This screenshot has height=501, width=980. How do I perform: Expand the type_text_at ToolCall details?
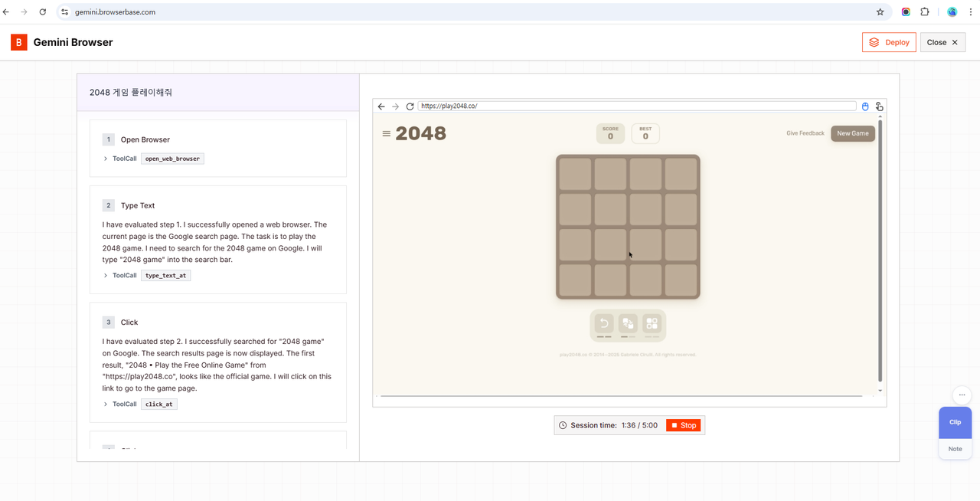(106, 275)
